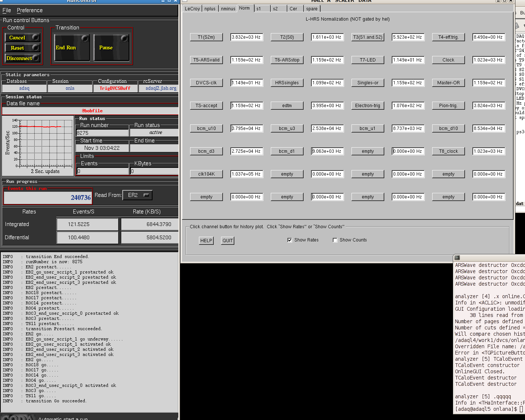Click the HELP button in scaler window
The image size is (525, 420).
[206, 240]
